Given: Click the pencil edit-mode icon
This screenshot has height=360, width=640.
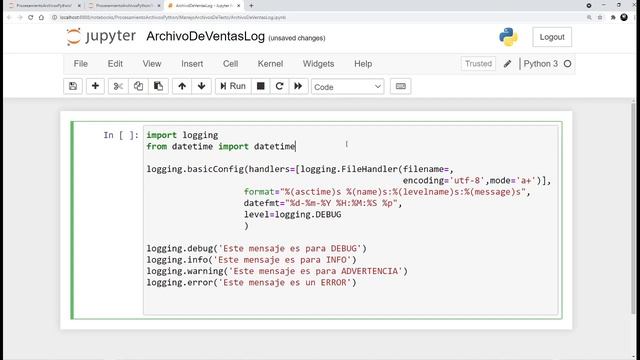Looking at the screenshot, I should (507, 64).
